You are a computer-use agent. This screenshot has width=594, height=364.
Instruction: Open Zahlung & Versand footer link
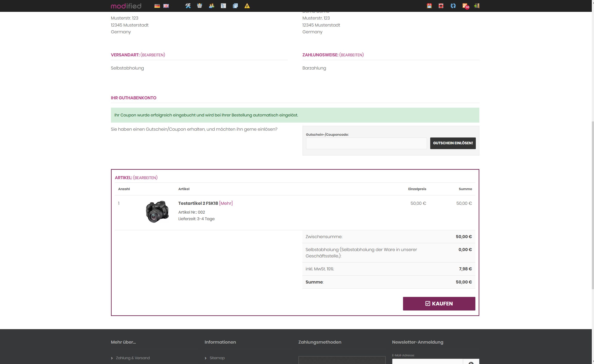(x=133, y=358)
